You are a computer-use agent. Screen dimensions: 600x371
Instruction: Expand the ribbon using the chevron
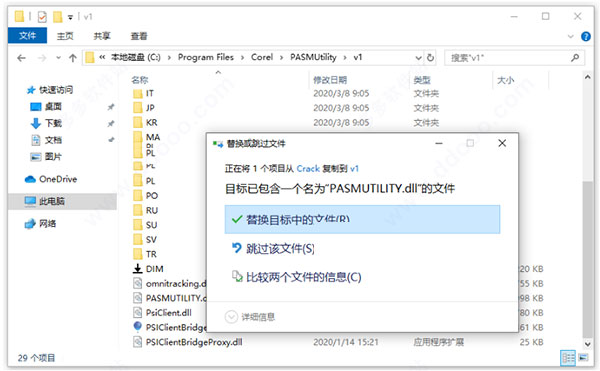click(571, 36)
